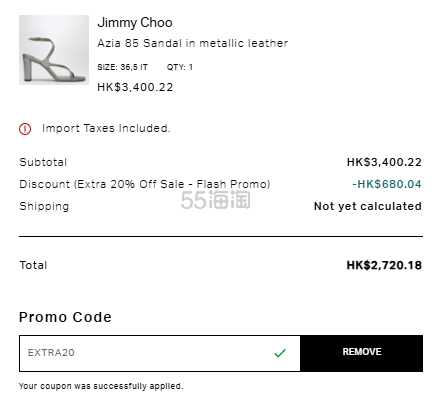The image size is (432, 399).
Task: Click the SIZE: 36,5 IT label
Action: 122,67
